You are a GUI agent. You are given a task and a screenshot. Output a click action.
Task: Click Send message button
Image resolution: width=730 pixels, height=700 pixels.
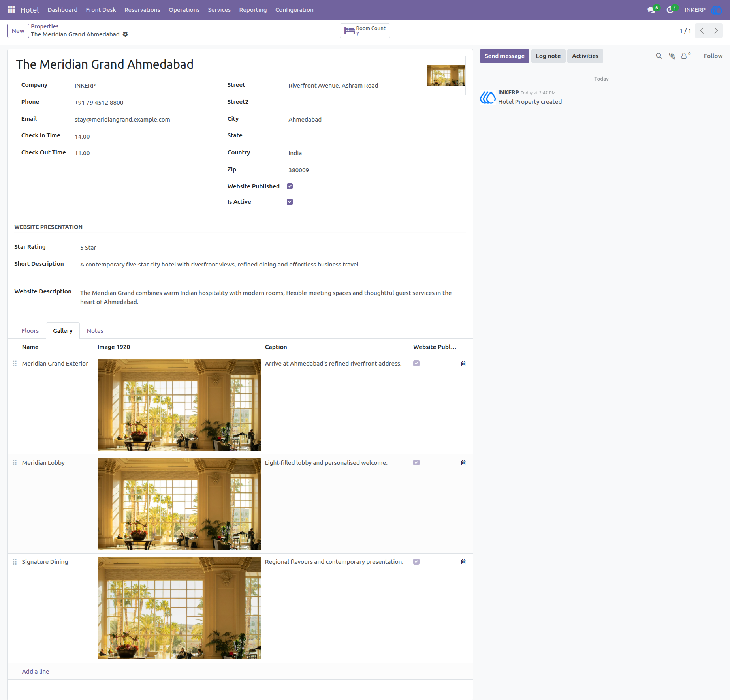coord(504,56)
